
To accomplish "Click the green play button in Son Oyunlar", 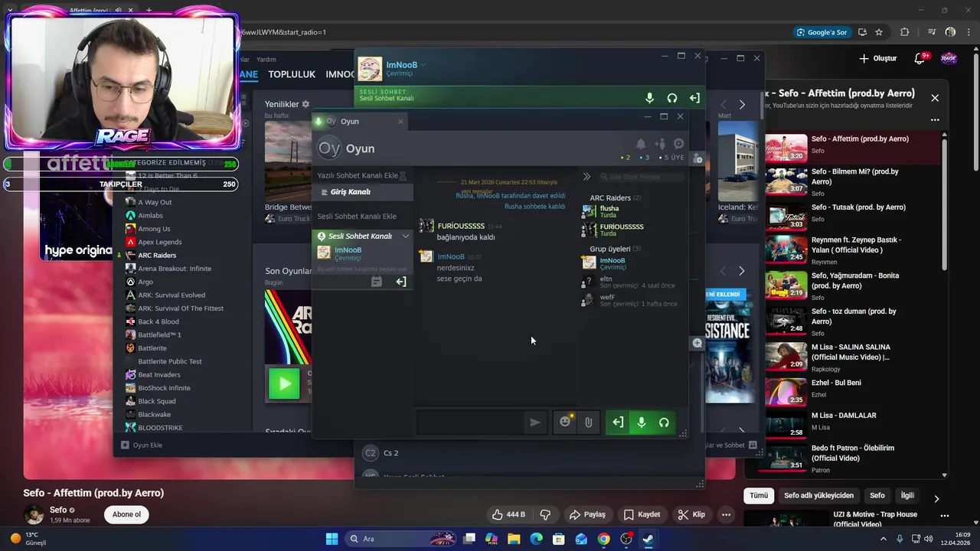I will [x=285, y=383].
